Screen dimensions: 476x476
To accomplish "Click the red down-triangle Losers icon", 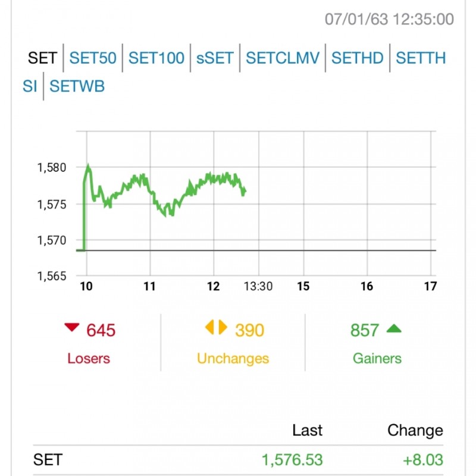I will (72, 327).
